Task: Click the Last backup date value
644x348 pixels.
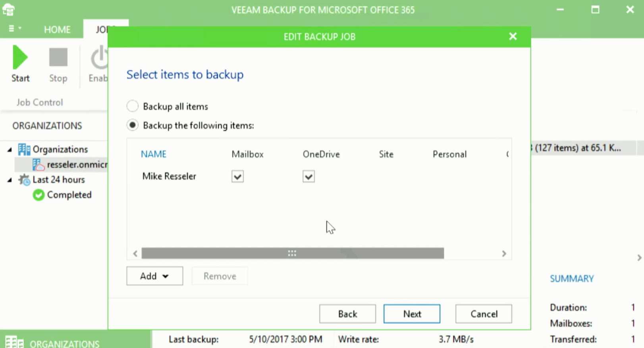Action: [x=285, y=339]
